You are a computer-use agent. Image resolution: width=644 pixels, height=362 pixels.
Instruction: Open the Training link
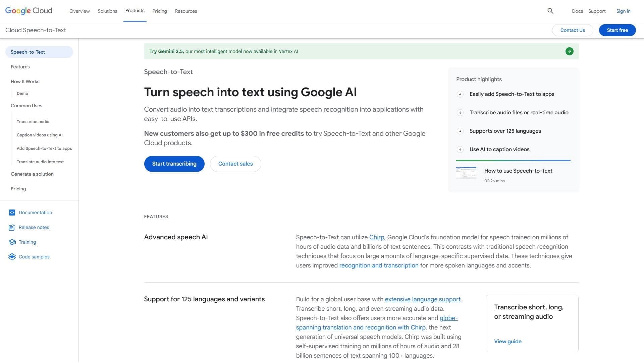(27, 242)
